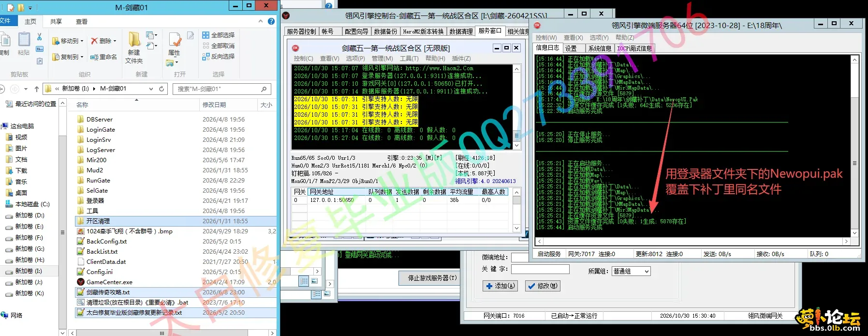
Task: Open the 打开 dropdown below properties
Action: tap(172, 63)
